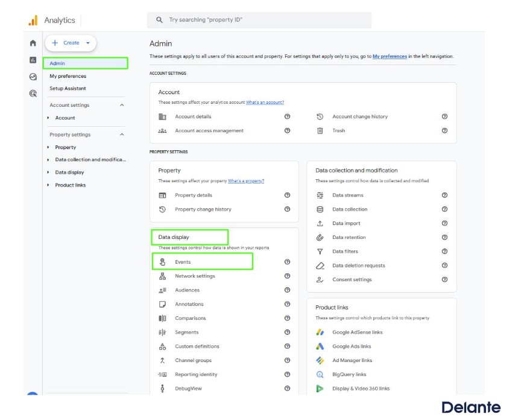Click the Custom definitions shapes icon

[162, 346]
